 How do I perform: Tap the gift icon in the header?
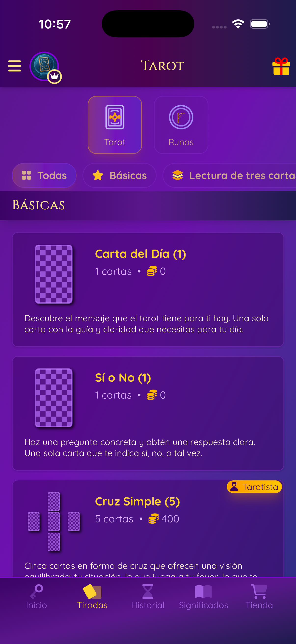point(282,66)
